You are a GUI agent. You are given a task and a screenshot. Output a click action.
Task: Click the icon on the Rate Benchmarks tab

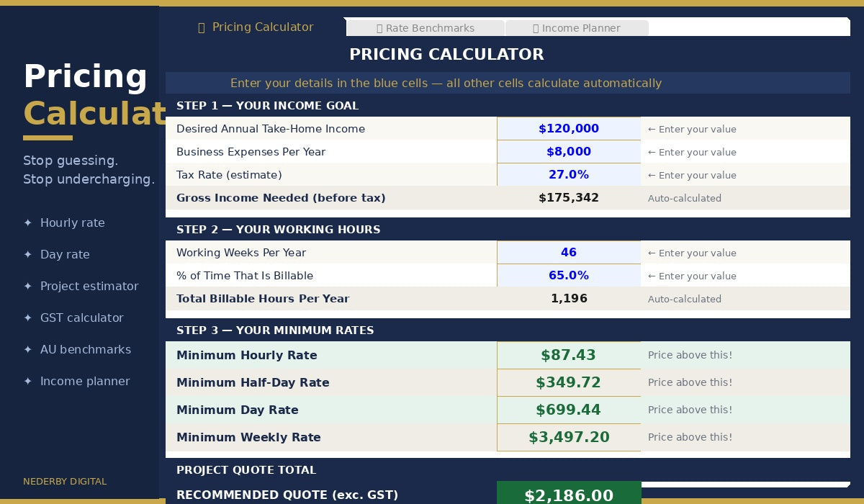(x=380, y=29)
